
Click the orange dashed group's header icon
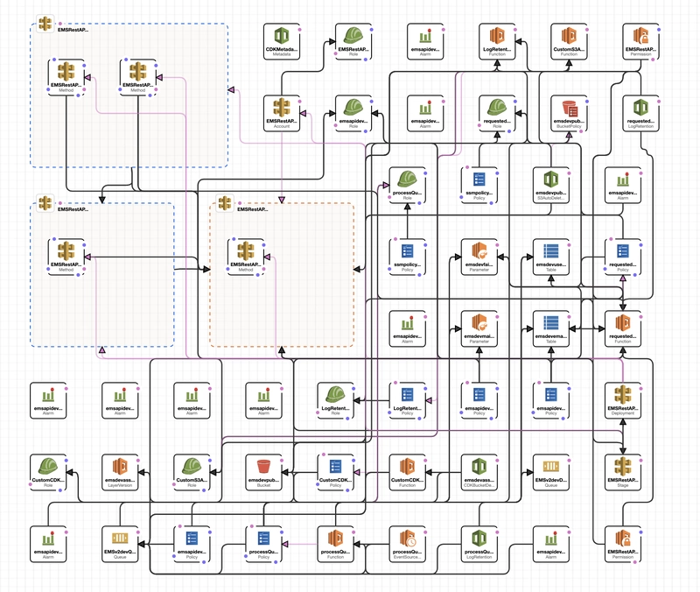[x=225, y=203]
